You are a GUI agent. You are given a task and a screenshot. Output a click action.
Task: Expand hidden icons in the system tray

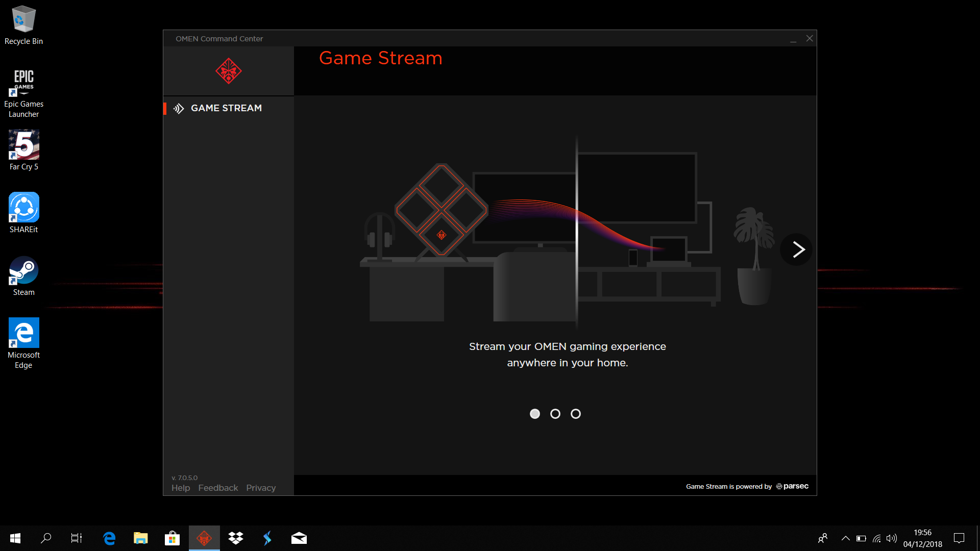tap(845, 538)
